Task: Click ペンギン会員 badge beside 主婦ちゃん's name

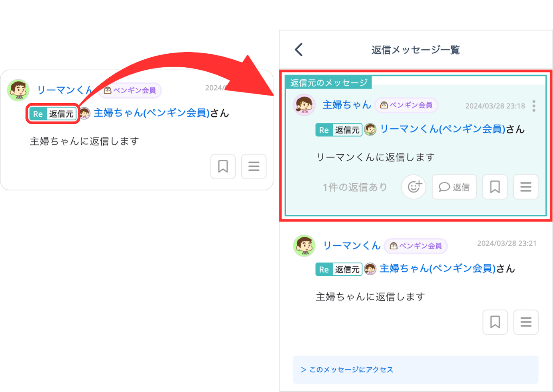Action: (406, 105)
